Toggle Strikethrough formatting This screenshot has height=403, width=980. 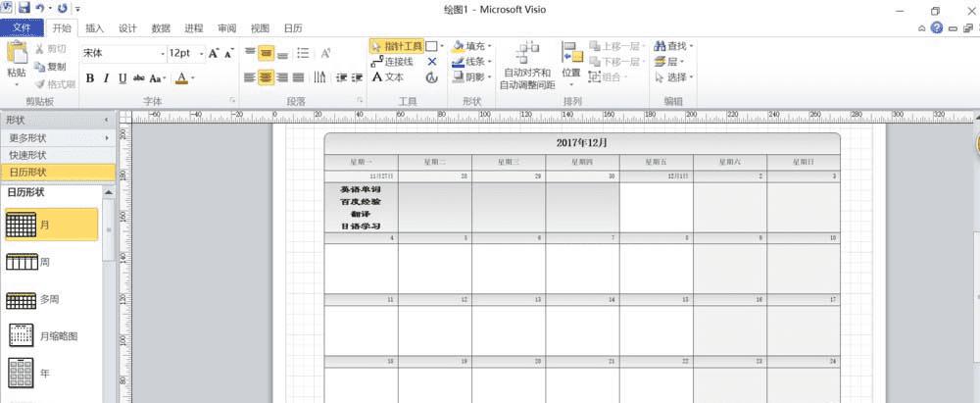pos(139,78)
